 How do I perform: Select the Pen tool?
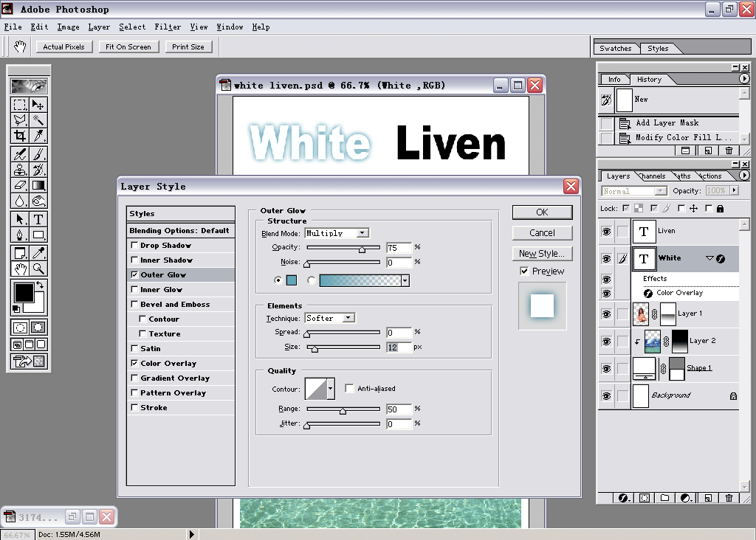click(x=20, y=235)
